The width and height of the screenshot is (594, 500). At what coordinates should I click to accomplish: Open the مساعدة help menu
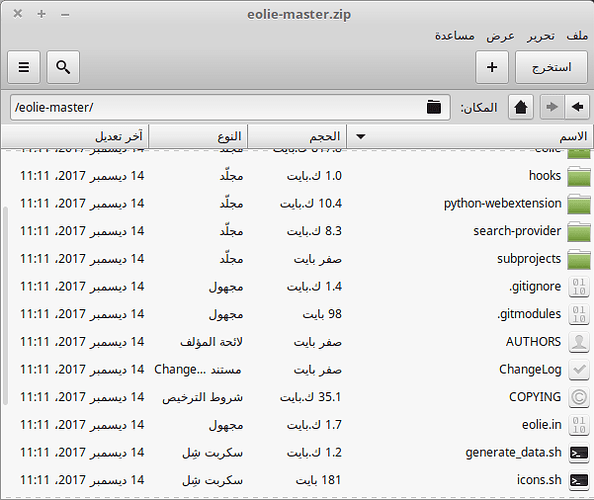click(455, 36)
